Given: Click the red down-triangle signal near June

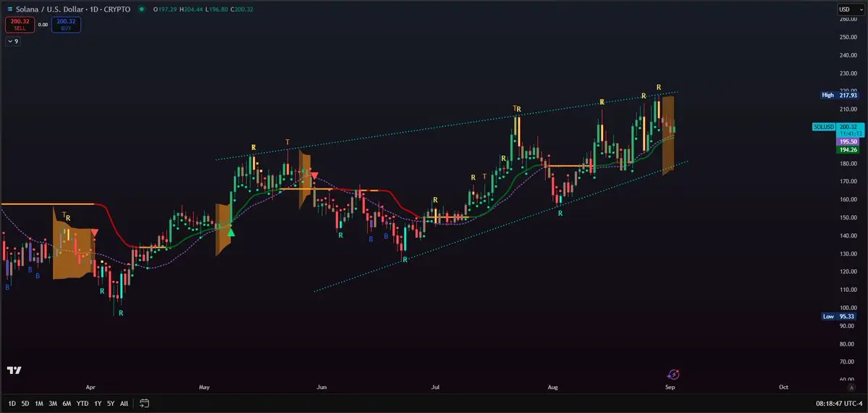Looking at the screenshot, I should point(314,176).
